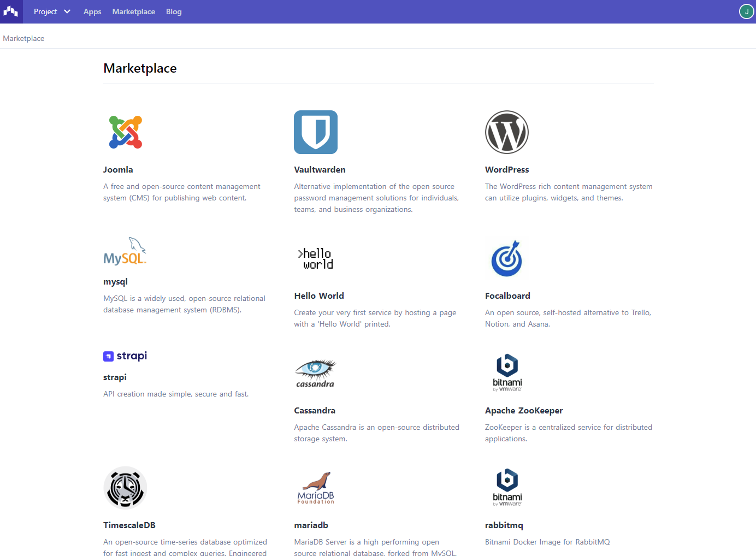Click WordPress description about plugins and themes
Image resolution: width=756 pixels, height=556 pixels.
(x=569, y=192)
